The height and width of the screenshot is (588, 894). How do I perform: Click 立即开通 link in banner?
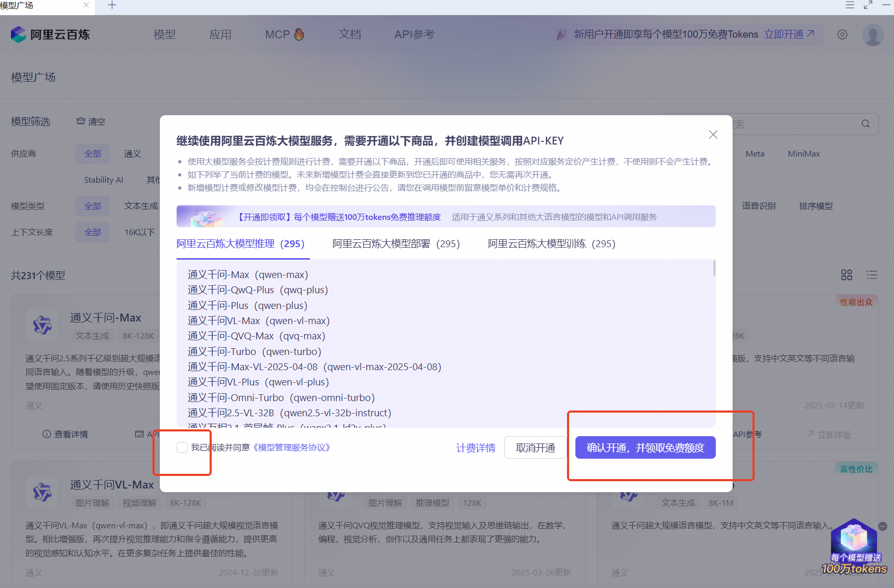pos(789,35)
